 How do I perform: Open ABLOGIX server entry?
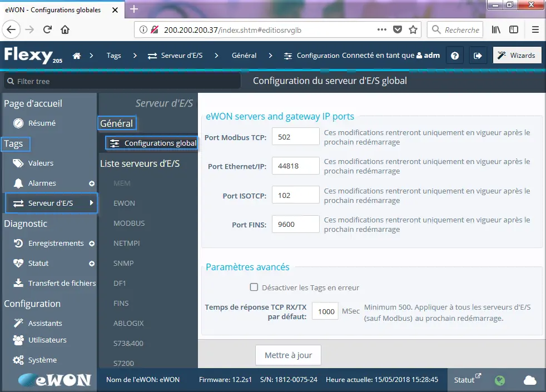click(x=128, y=324)
